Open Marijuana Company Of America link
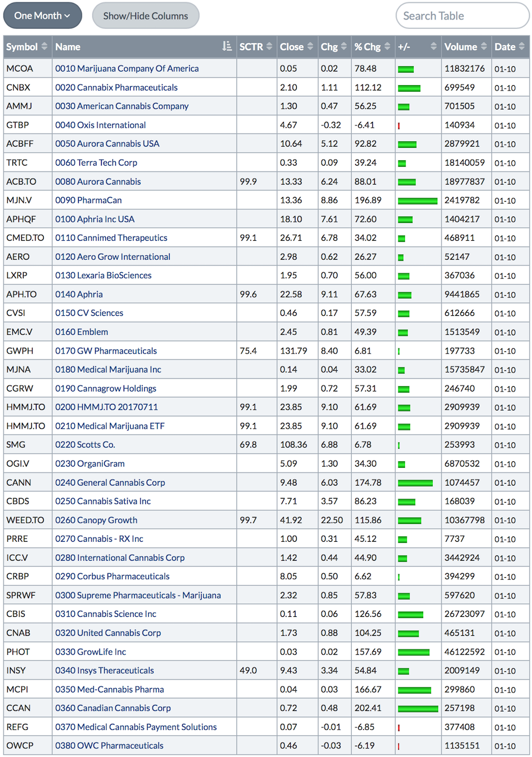Screen dimensions: 532x757 click(x=127, y=69)
